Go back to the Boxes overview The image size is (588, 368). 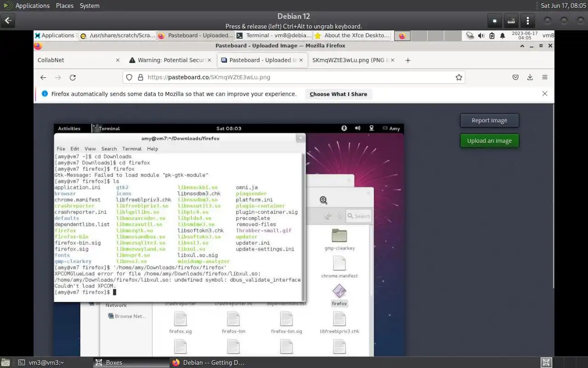coord(8,21)
